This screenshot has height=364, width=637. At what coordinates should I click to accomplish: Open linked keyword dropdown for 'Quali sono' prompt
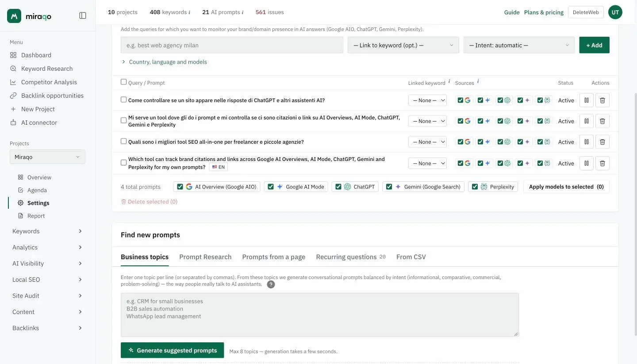pos(427,142)
